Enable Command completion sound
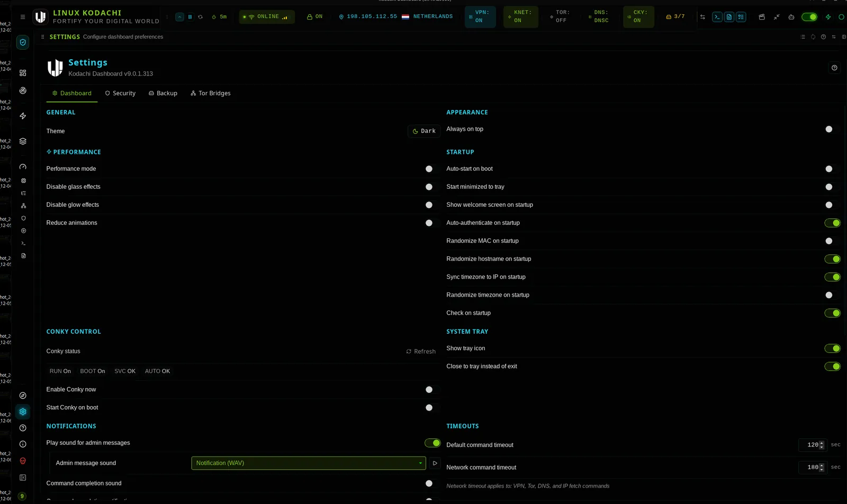 432,483
